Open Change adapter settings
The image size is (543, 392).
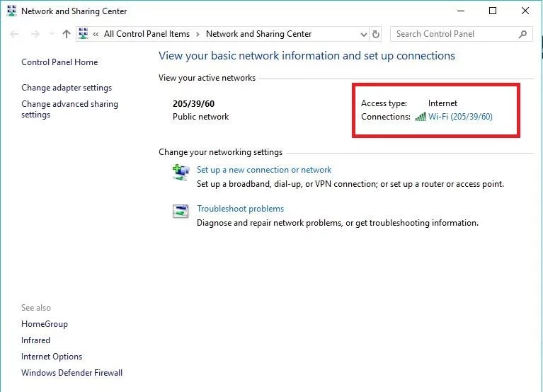pos(67,88)
